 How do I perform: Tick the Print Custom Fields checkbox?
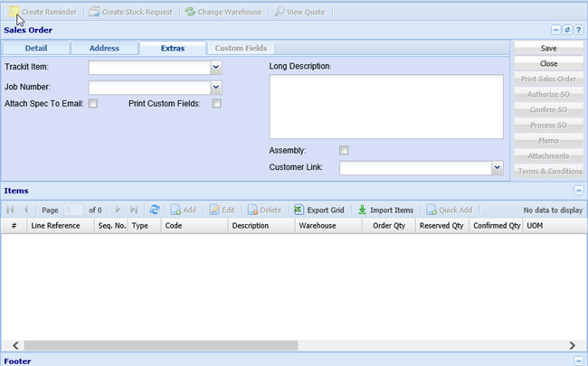pyautogui.click(x=216, y=104)
